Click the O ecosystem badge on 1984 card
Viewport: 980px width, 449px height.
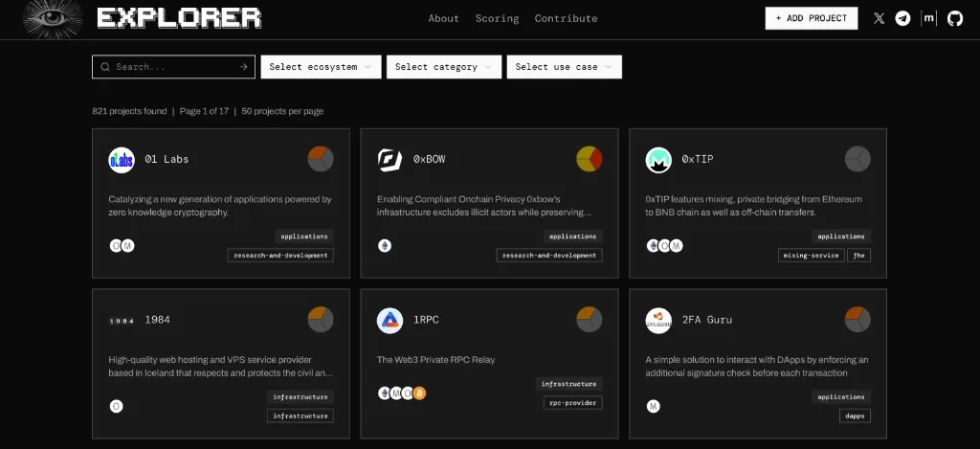point(116,407)
